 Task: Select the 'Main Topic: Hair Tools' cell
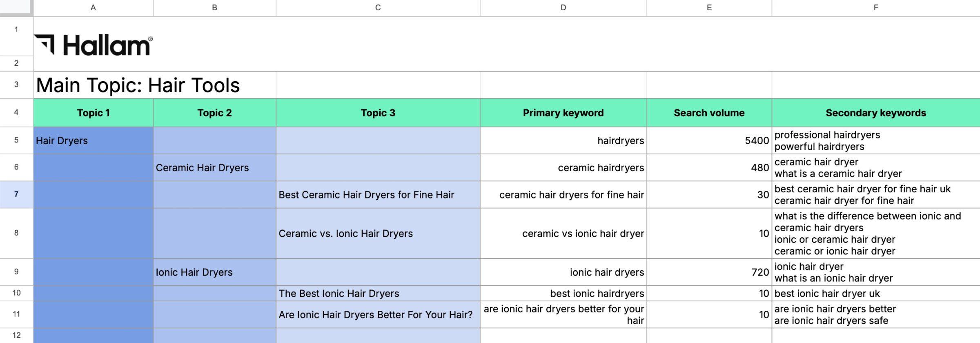pos(154,85)
